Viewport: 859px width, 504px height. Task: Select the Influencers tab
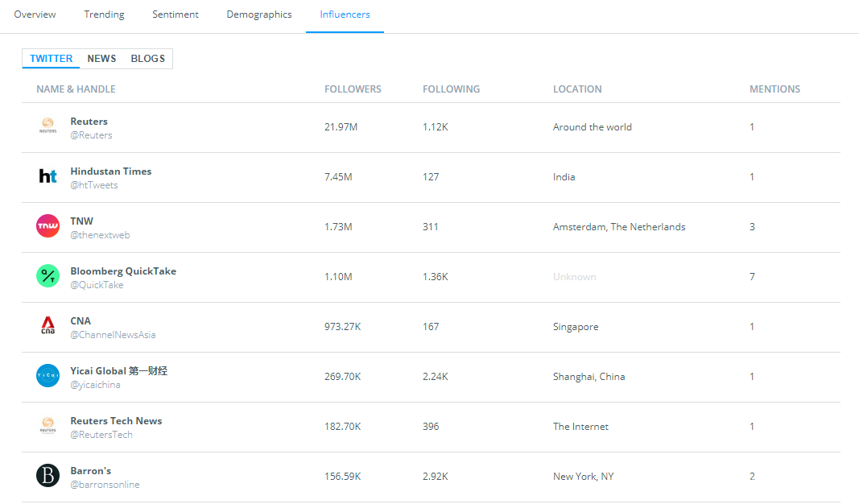click(x=345, y=14)
